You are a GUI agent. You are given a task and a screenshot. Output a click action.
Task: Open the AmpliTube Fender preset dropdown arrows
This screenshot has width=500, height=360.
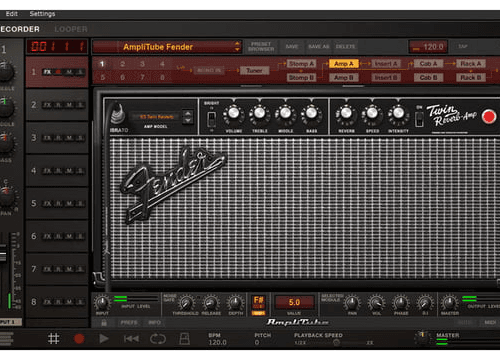(237, 47)
